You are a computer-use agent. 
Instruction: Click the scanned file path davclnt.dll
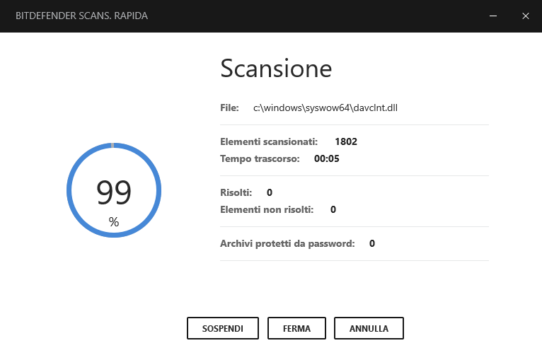tap(325, 108)
